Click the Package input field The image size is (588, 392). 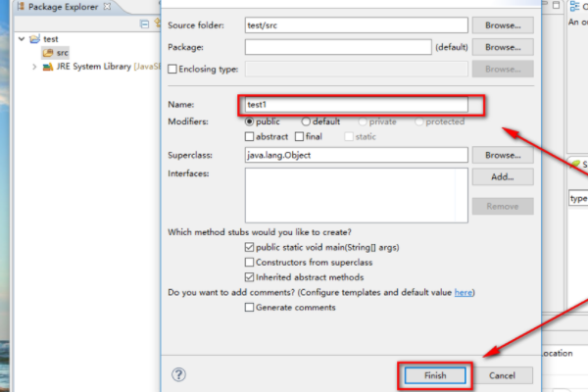pos(338,47)
